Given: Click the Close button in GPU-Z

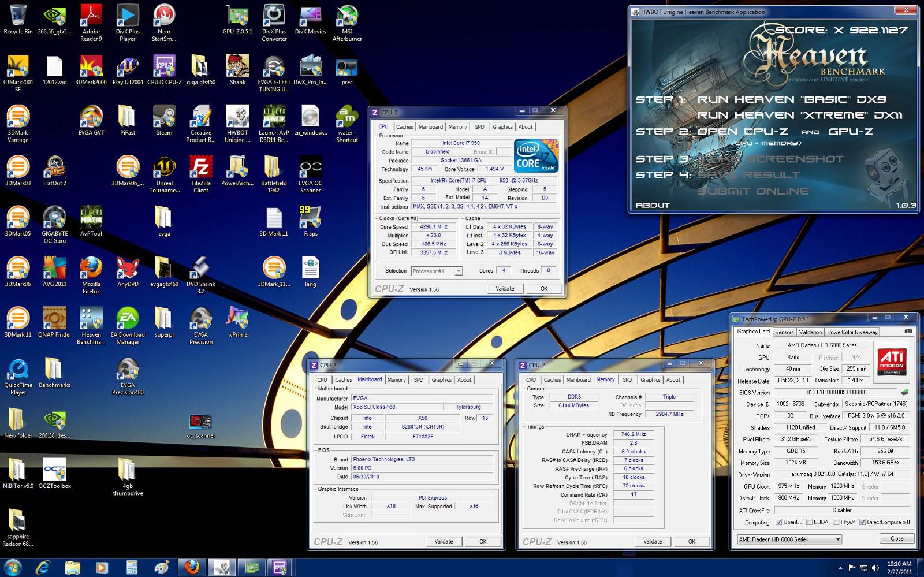Looking at the screenshot, I should pyautogui.click(x=897, y=538).
